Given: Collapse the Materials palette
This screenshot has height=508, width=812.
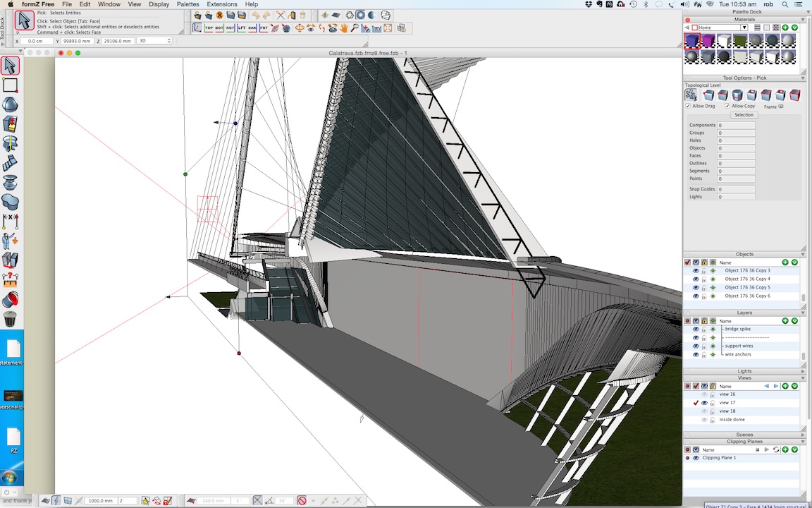Looking at the screenshot, I should tap(804, 19).
